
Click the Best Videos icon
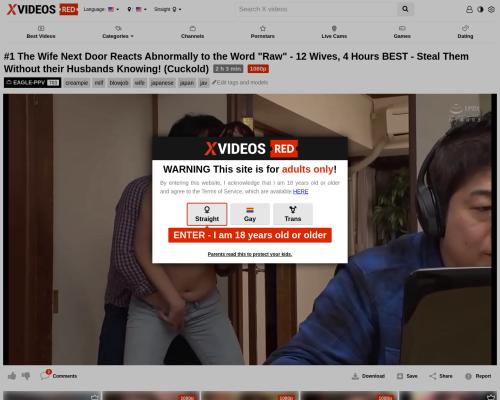[x=41, y=28]
